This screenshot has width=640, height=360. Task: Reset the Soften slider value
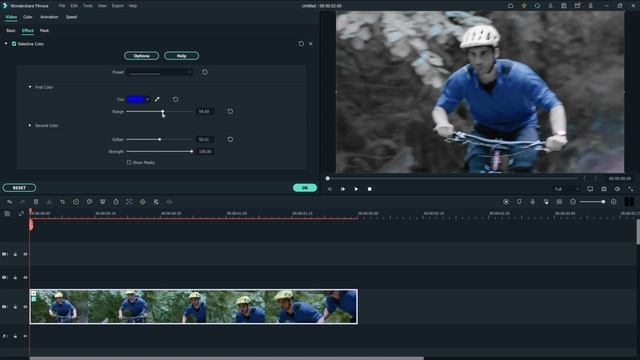pyautogui.click(x=230, y=140)
